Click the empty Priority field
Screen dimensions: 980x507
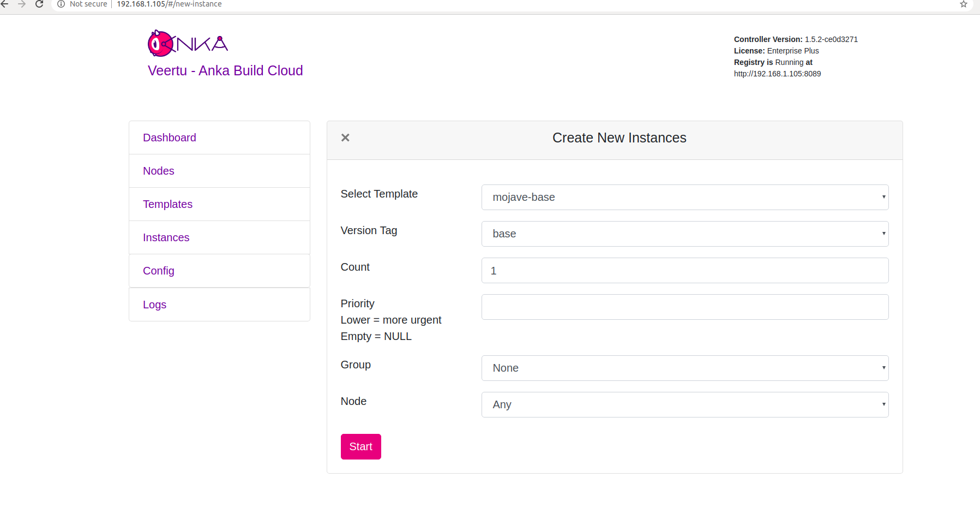[684, 307]
